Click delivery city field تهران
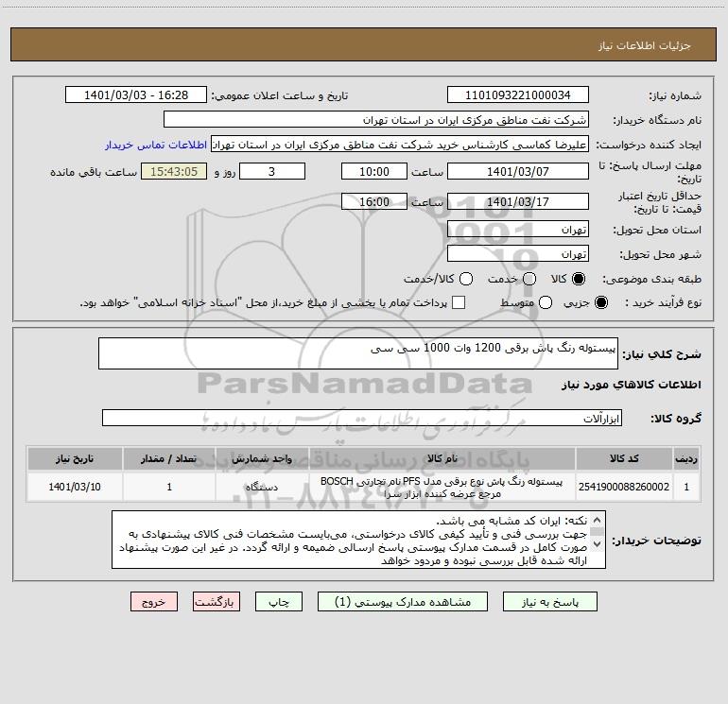This screenshot has width=728, height=704. click(x=518, y=254)
